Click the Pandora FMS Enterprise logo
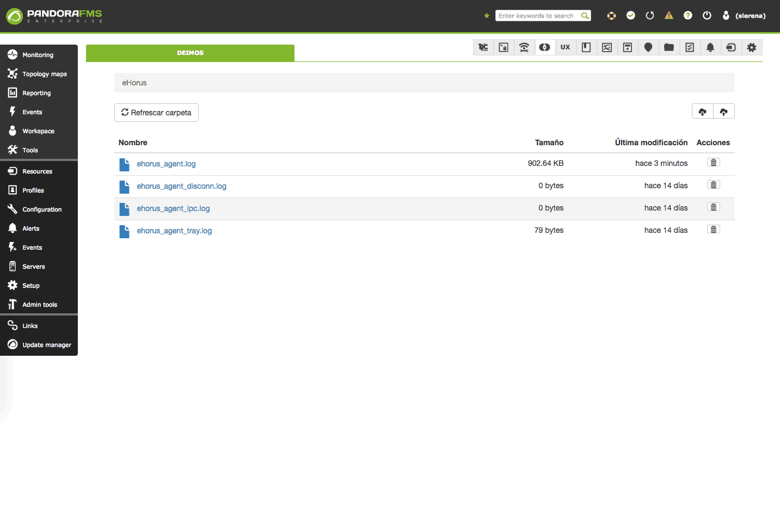This screenshot has height=532, width=780. point(54,16)
